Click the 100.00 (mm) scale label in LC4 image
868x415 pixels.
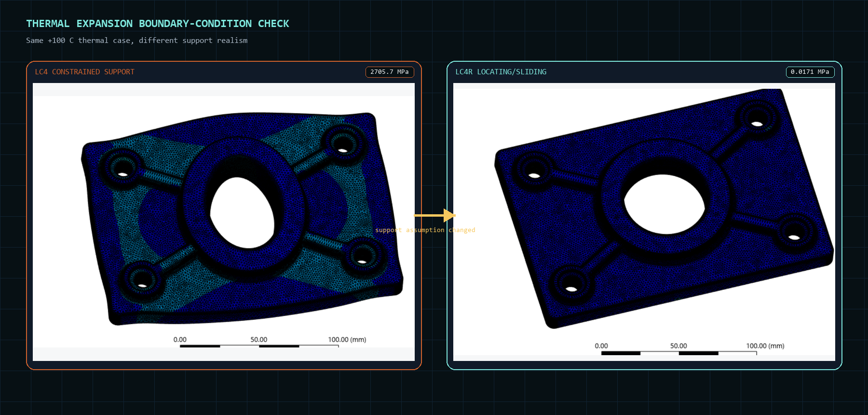[347, 340]
